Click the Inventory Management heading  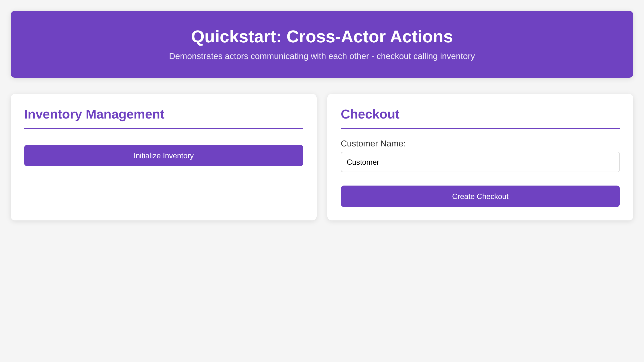pyautogui.click(x=94, y=114)
